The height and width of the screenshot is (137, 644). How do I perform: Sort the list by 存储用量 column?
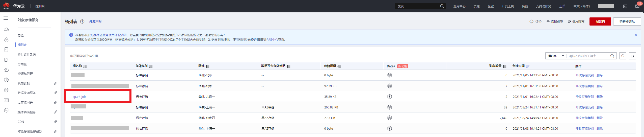click(x=339, y=66)
